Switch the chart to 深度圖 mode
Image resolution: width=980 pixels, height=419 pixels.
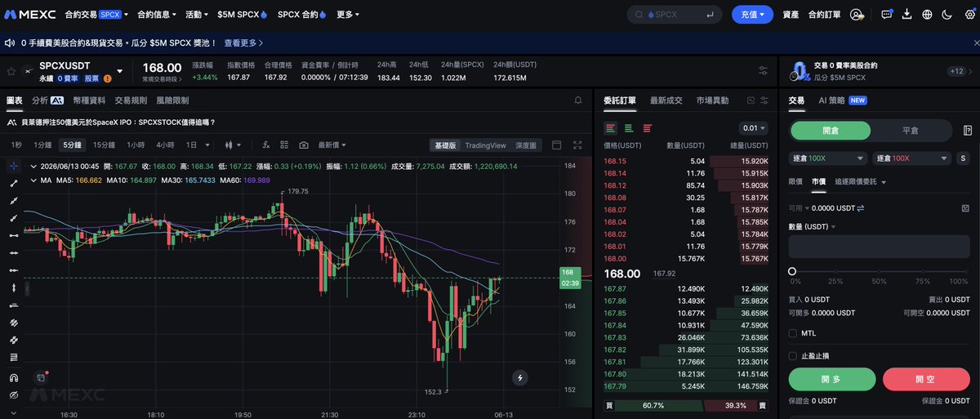pos(526,145)
